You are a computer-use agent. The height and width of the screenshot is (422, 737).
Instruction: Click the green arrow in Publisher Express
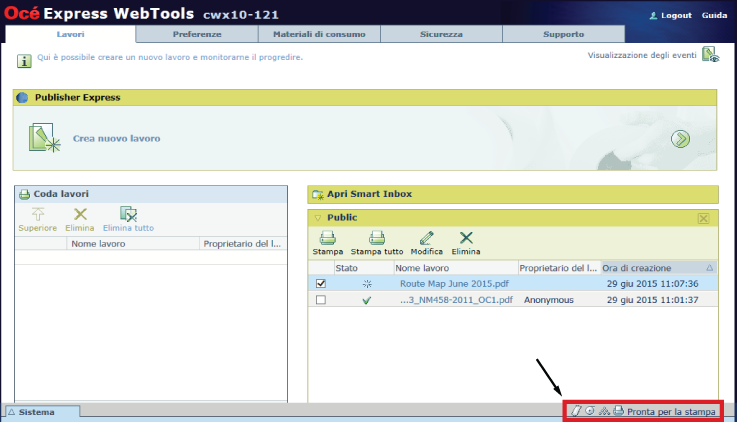(680, 139)
